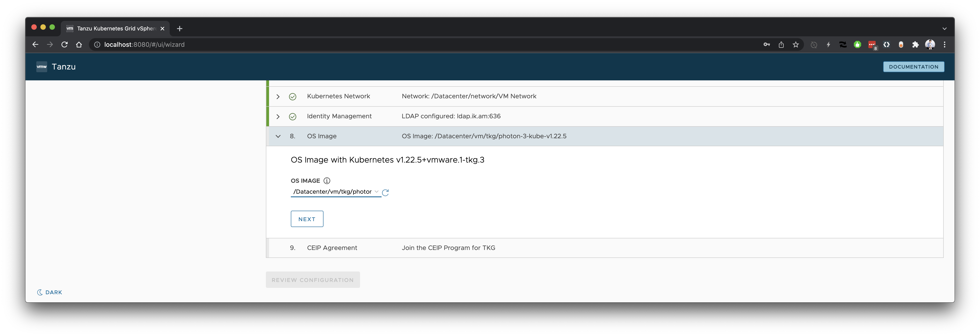Click the OS Image path summary text
980x336 pixels.
[484, 136]
